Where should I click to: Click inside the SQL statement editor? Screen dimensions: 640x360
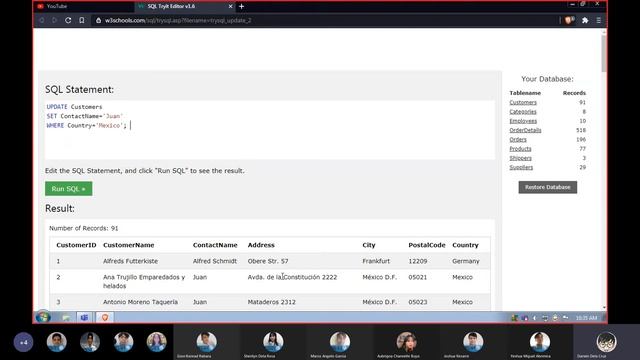point(269,130)
